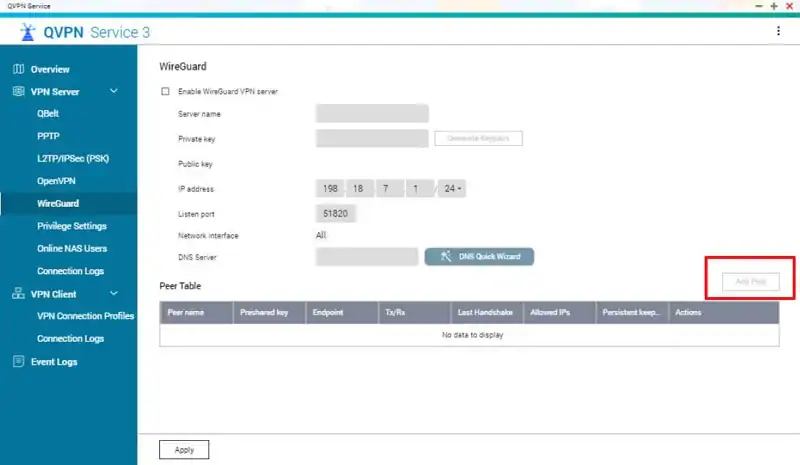Click the IP address first octet 198

click(x=330, y=188)
